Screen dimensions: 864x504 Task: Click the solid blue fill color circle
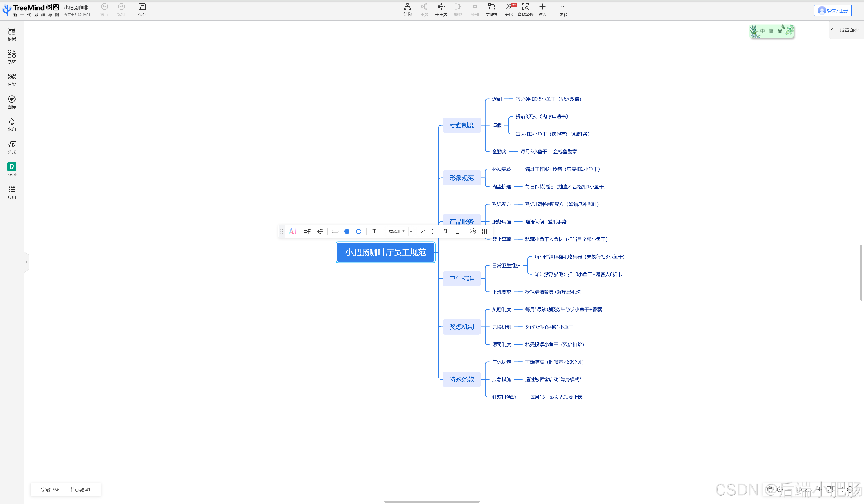[347, 231]
